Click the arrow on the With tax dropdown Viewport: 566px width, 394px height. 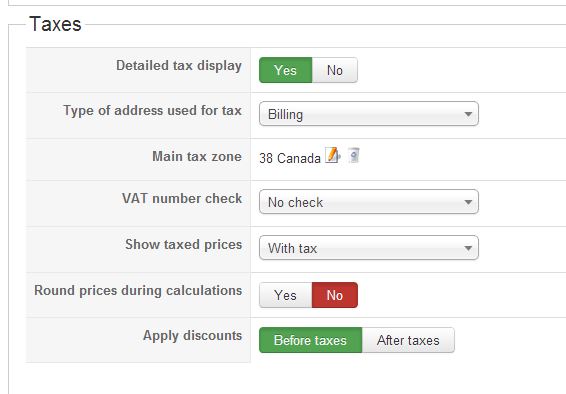click(x=468, y=248)
